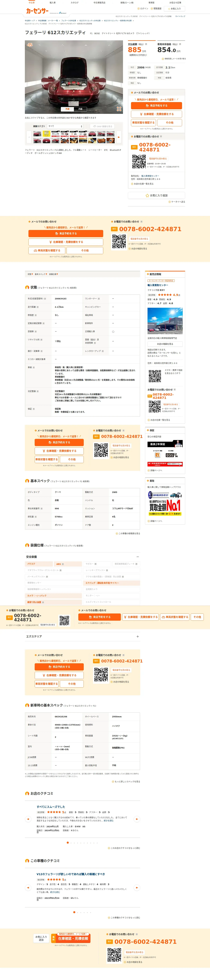Click the help icon beside ABS equipment
Viewport: 210px width, 980px height.
[63, 564]
